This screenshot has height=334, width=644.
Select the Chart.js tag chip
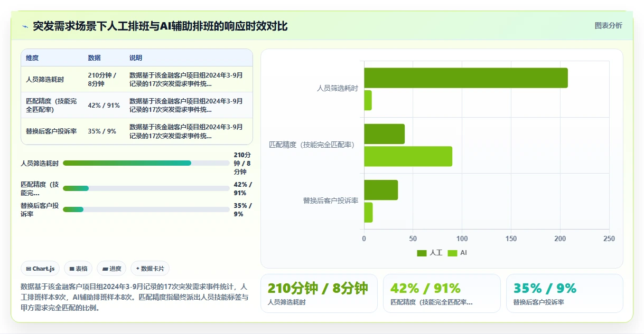(x=41, y=269)
